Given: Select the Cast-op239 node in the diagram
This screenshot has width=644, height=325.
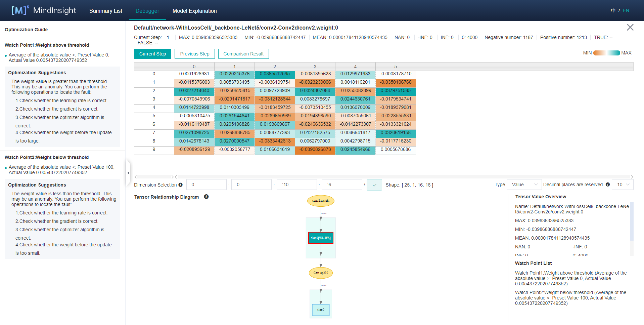Looking at the screenshot, I should (321, 273).
